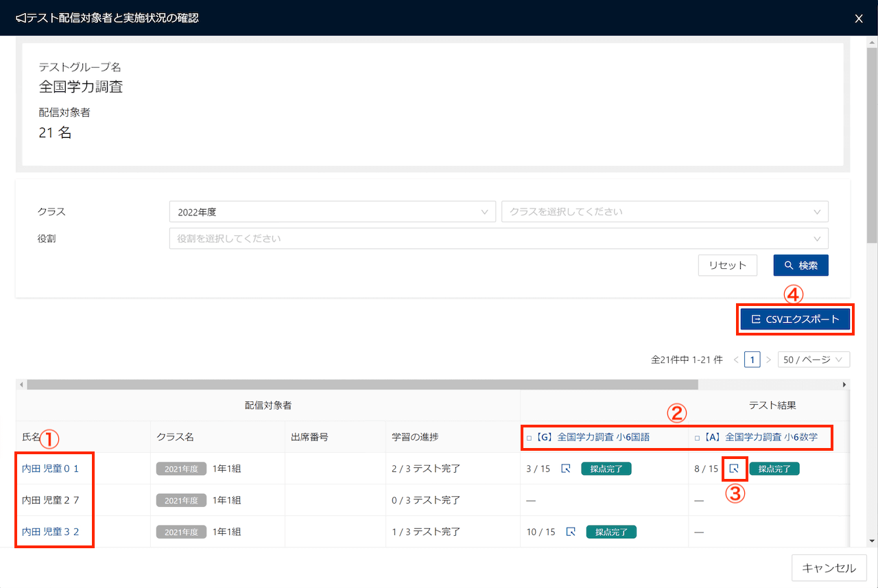This screenshot has height=588, width=878.
Task: Click 2021年度 tag in 内田 児童２７ row
Action: tap(182, 500)
